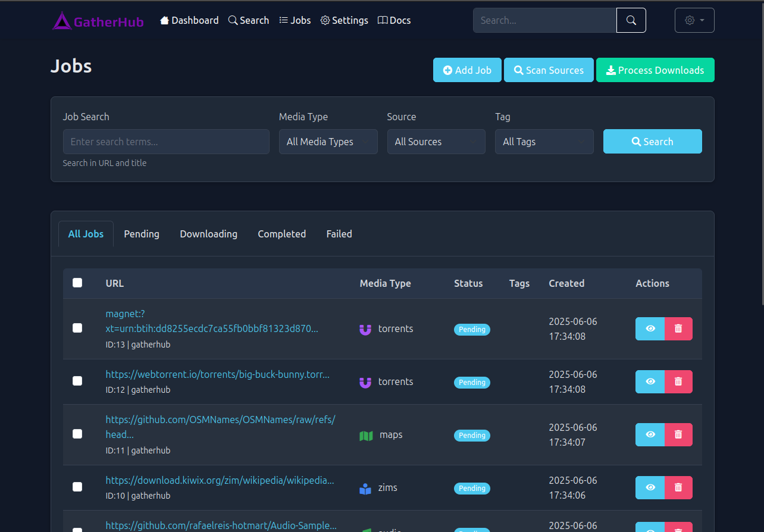Delete job ID:12 using trash icon
Image resolution: width=764 pixels, height=532 pixels.
click(678, 381)
